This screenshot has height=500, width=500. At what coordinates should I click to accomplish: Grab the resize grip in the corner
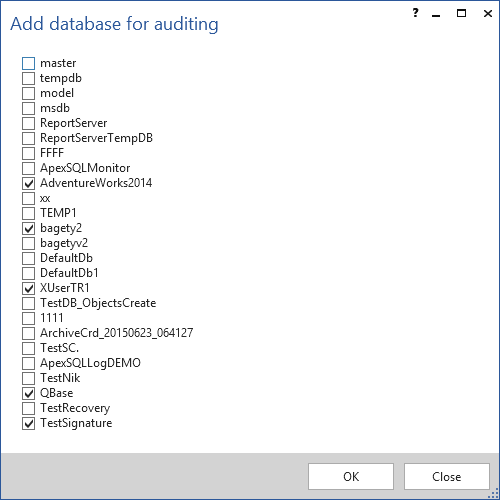pyautogui.click(x=494, y=494)
